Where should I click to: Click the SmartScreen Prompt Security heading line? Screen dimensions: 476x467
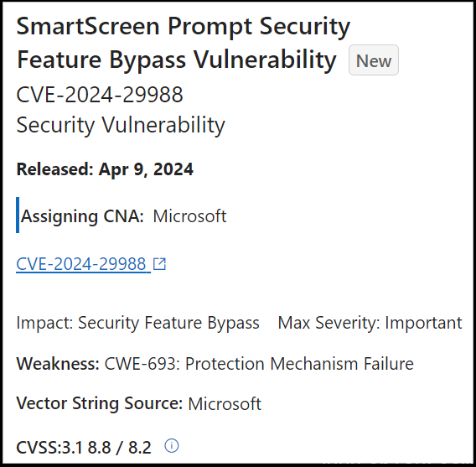click(184, 27)
